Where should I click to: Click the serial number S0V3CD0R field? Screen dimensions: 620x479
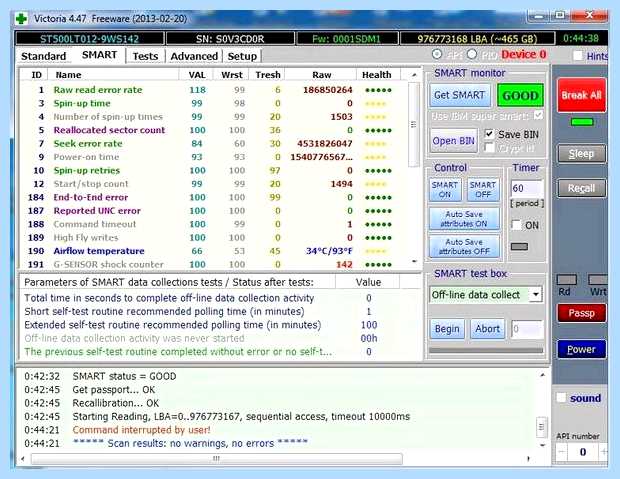[230, 39]
